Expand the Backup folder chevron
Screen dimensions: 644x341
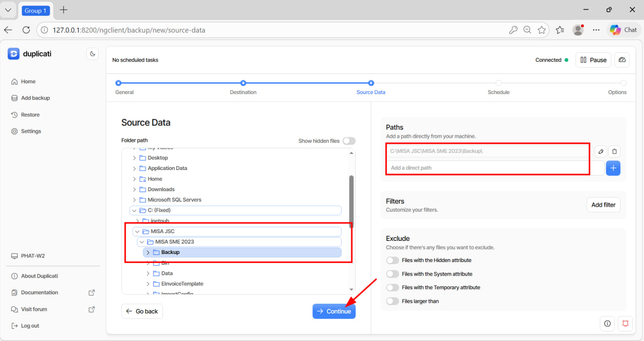click(148, 252)
